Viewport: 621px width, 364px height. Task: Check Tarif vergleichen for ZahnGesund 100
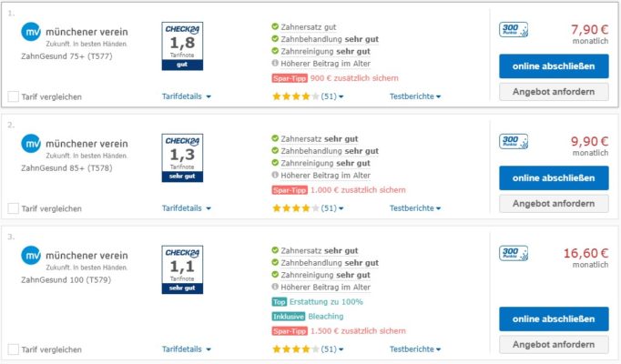point(13,349)
